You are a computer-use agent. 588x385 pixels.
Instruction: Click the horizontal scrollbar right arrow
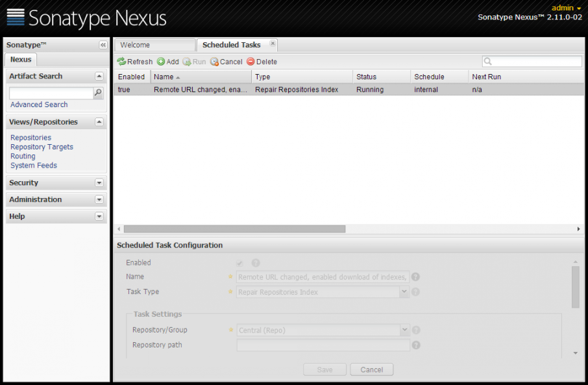[x=579, y=229]
